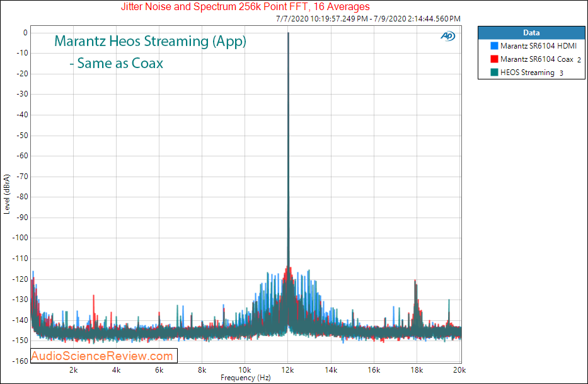Click the -100 level tick label
This screenshot has width=588, height=384.
20,238
